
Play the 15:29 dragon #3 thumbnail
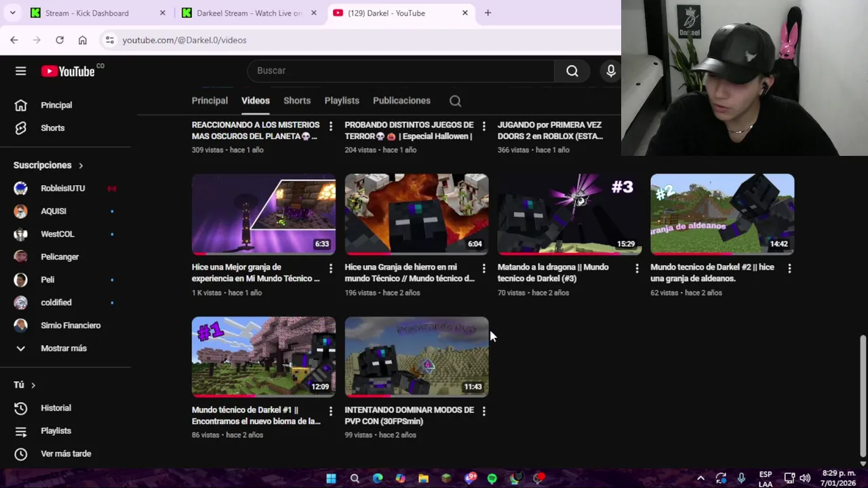(x=570, y=214)
